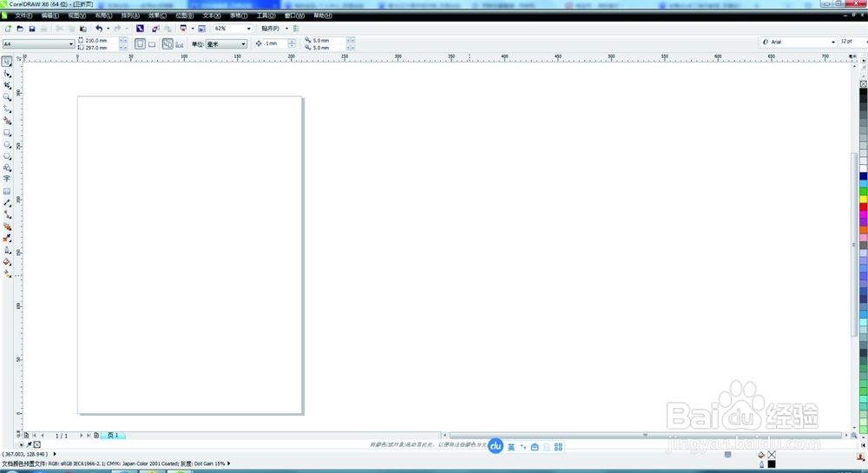Image resolution: width=868 pixels, height=473 pixels.
Task: Switch to the 页 1 page tab
Action: 113,436
